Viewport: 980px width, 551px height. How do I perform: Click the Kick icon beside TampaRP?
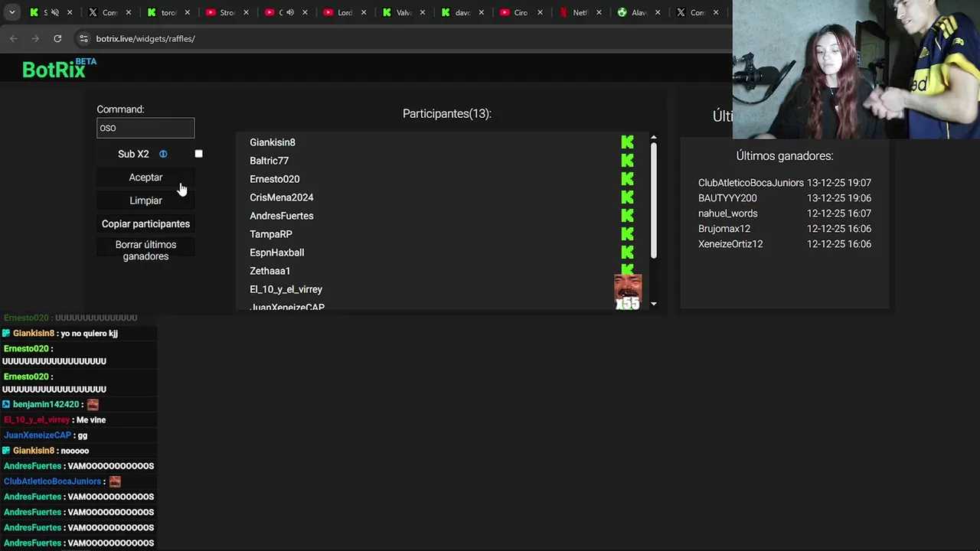[x=627, y=234]
